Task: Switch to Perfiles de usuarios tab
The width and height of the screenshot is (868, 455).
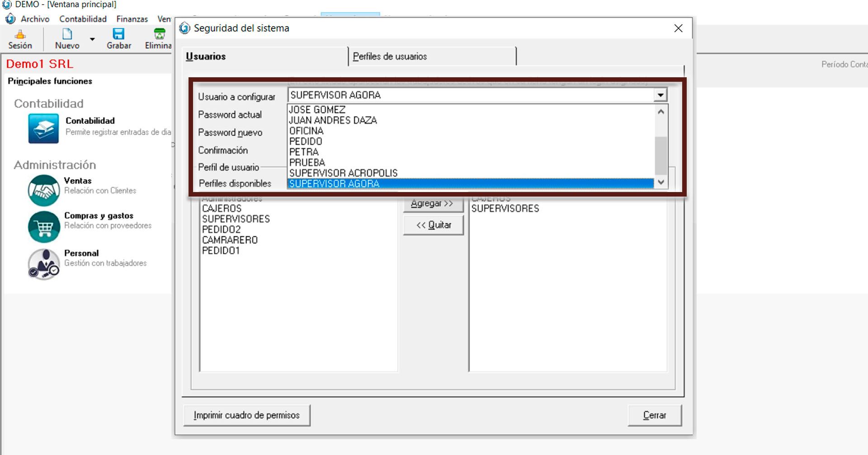Action: (390, 56)
